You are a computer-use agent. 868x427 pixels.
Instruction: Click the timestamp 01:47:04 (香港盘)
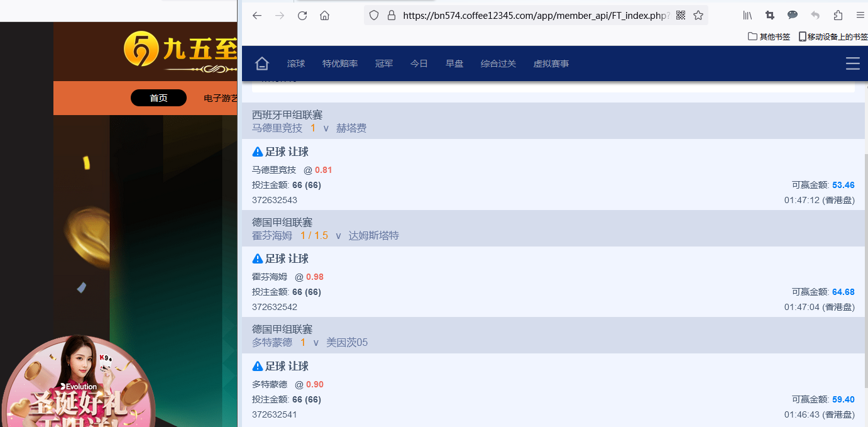820,307
